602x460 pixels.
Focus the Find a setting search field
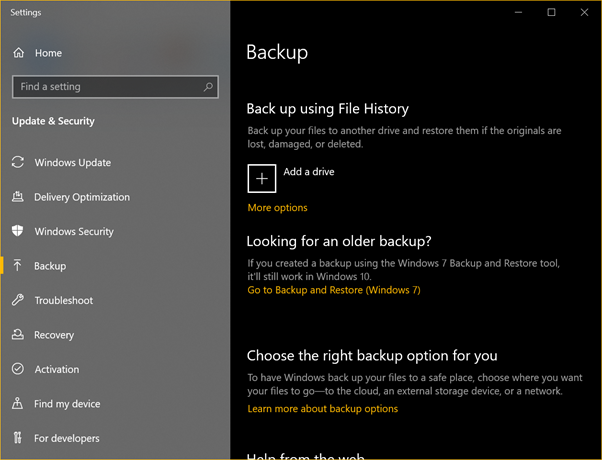115,87
